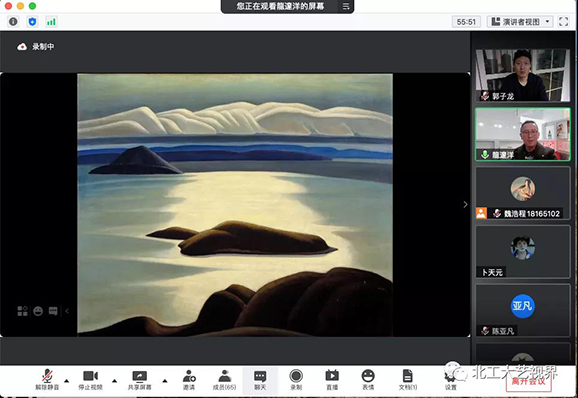Click the muted mic icon beside 陈亚凡

point(485,331)
